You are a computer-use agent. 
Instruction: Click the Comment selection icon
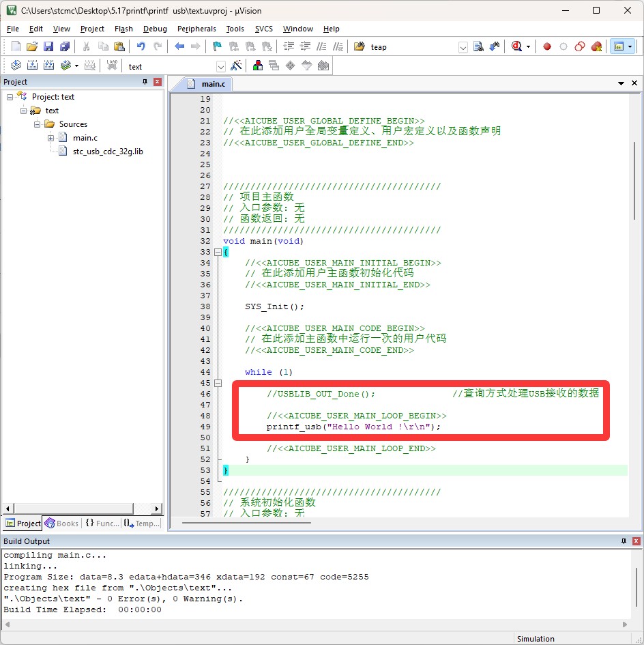(x=321, y=46)
